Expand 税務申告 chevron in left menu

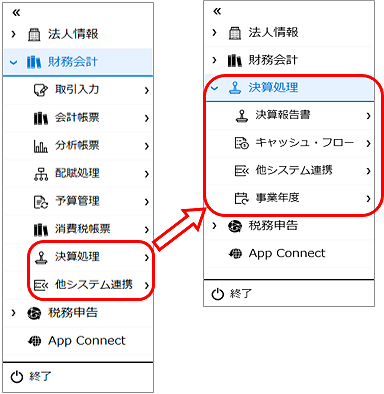coord(13,313)
